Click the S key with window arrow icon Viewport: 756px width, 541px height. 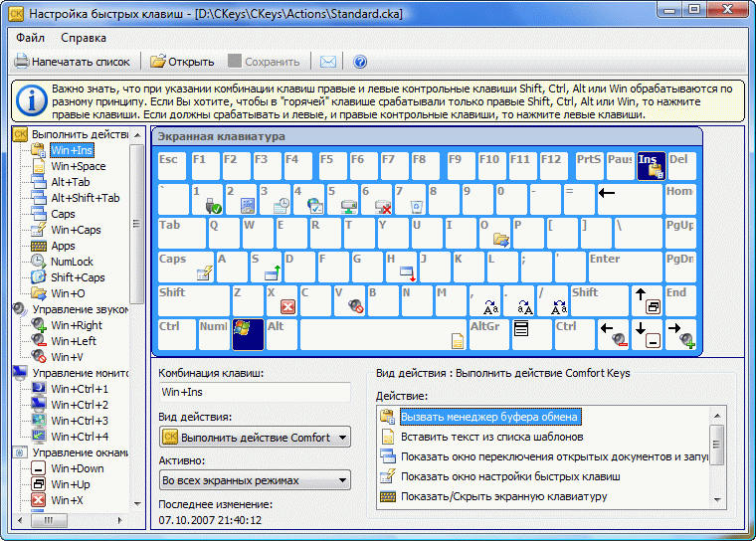click(267, 268)
